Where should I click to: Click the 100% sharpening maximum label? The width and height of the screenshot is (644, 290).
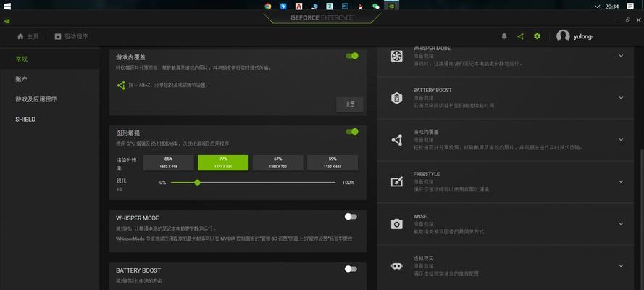tap(348, 183)
